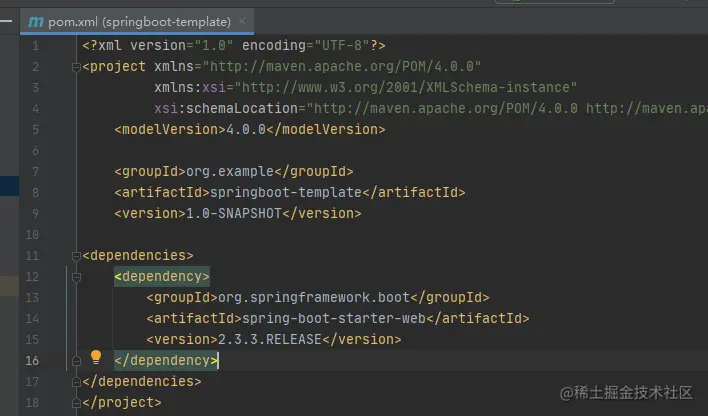Collapse the dependencies fold on line 11
Screen dimensions: 708x416
click(x=76, y=256)
